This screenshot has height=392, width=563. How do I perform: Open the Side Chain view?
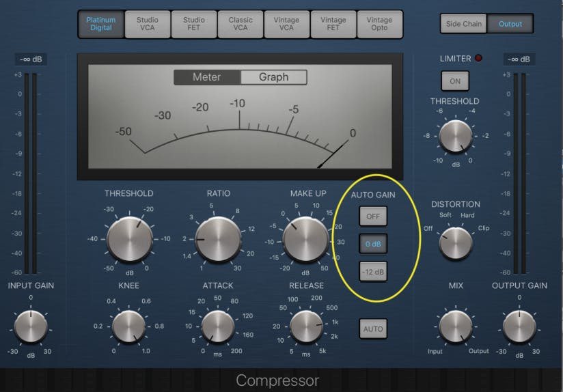[463, 24]
